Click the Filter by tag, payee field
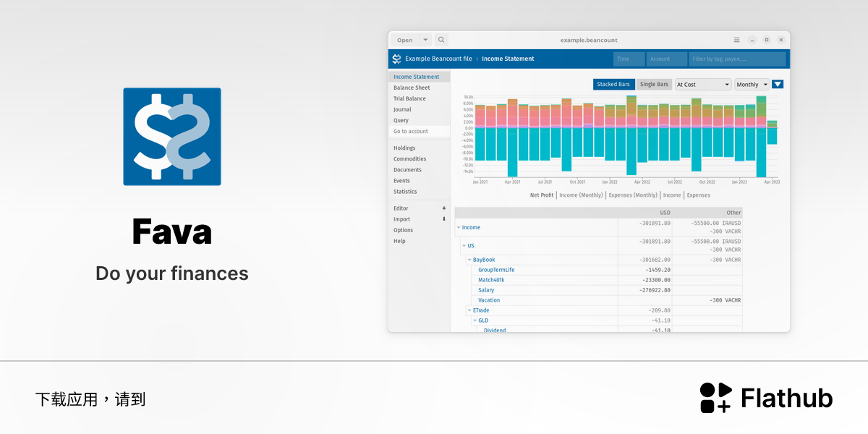Screen dimensions: 868x434 coord(738,59)
